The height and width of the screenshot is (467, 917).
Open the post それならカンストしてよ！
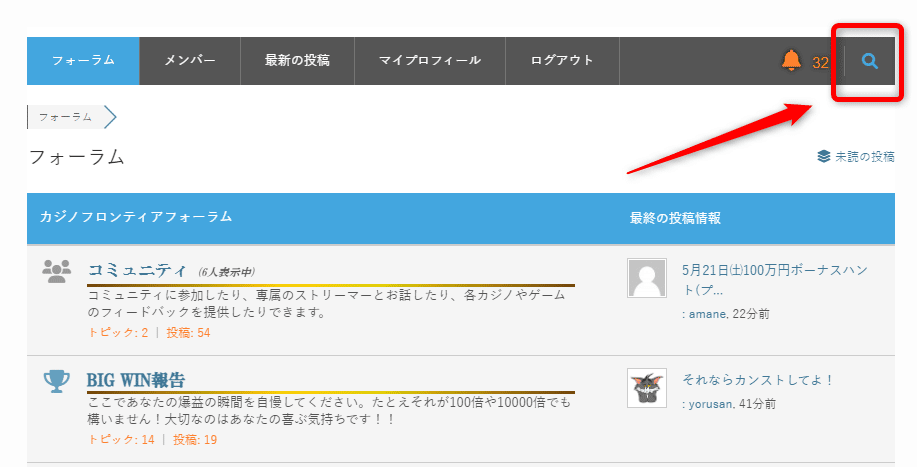click(758, 380)
